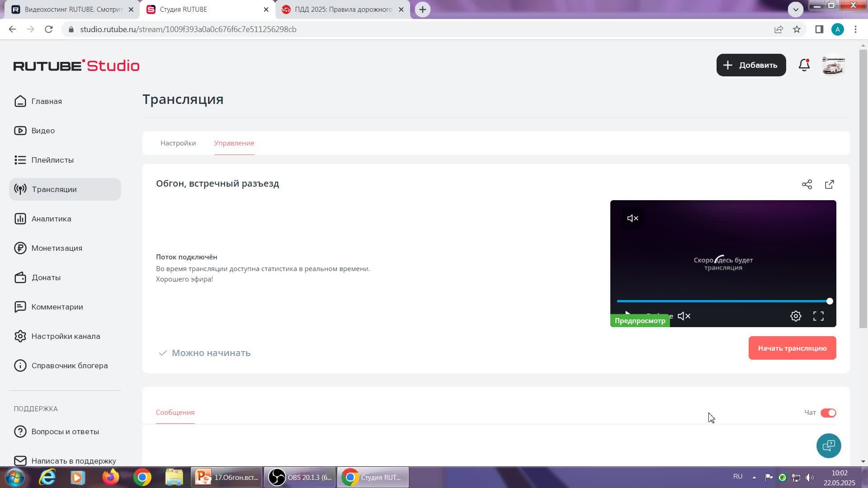Open player settings gear icon
This screenshot has width=868, height=488.
coord(796,316)
